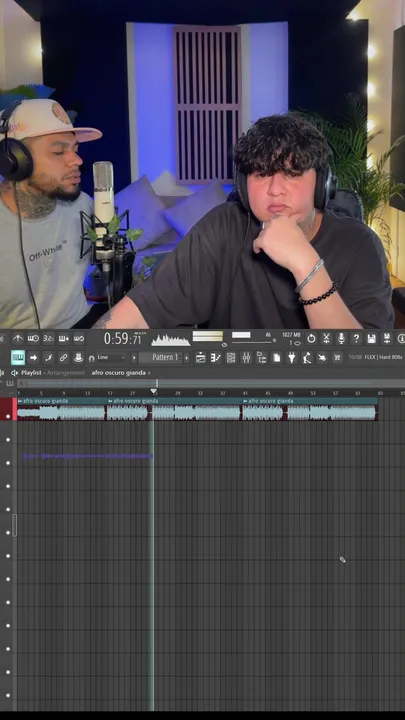Click speaker icon beside Playlist title
The image size is (405, 720).
(14, 373)
